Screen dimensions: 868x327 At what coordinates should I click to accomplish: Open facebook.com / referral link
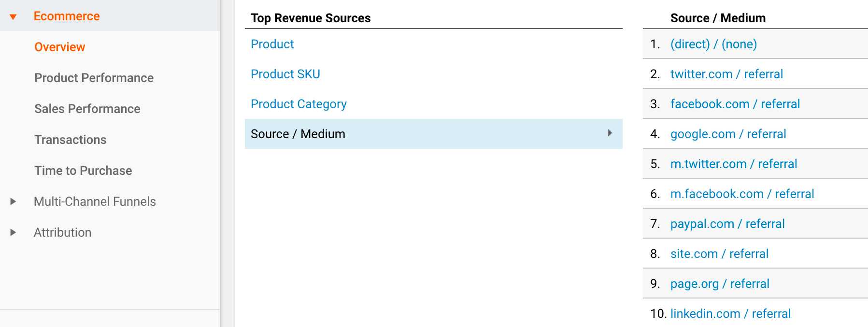(735, 104)
